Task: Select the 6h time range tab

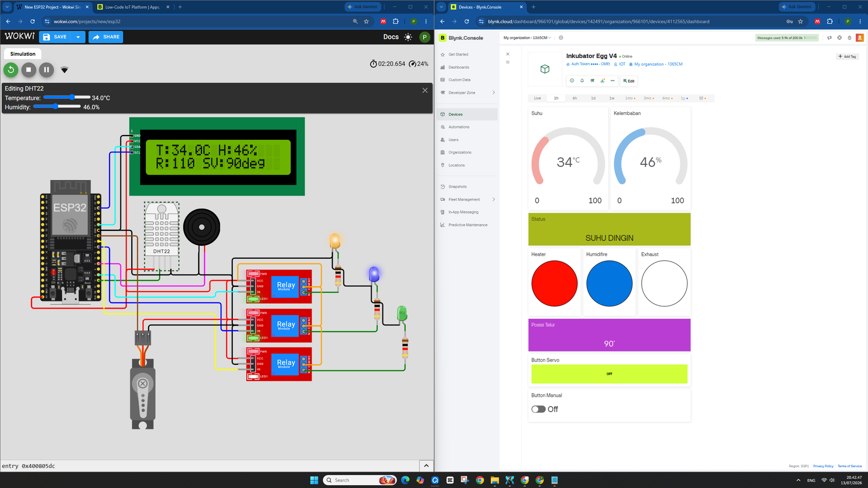Action: (x=575, y=98)
